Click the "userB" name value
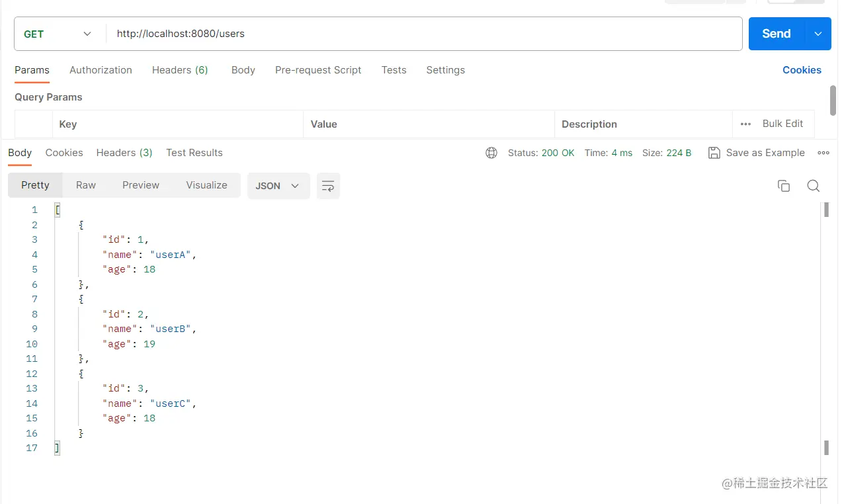The image size is (842, 504). click(171, 329)
